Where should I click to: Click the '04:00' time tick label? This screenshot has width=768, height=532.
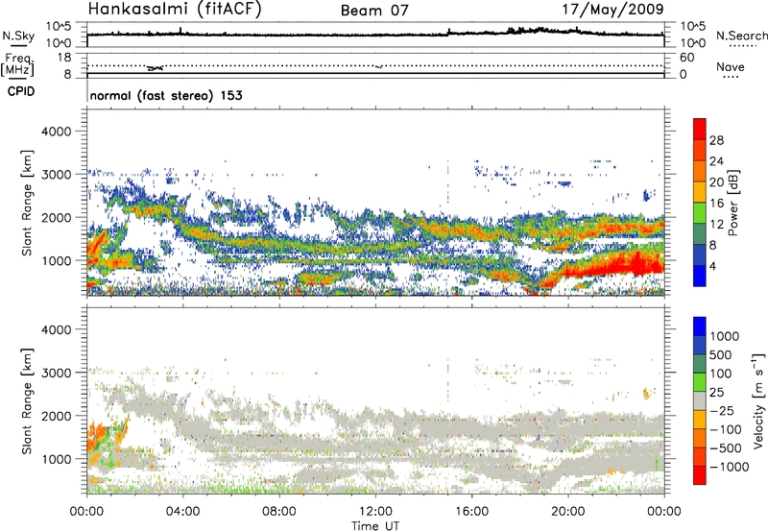coord(182,512)
